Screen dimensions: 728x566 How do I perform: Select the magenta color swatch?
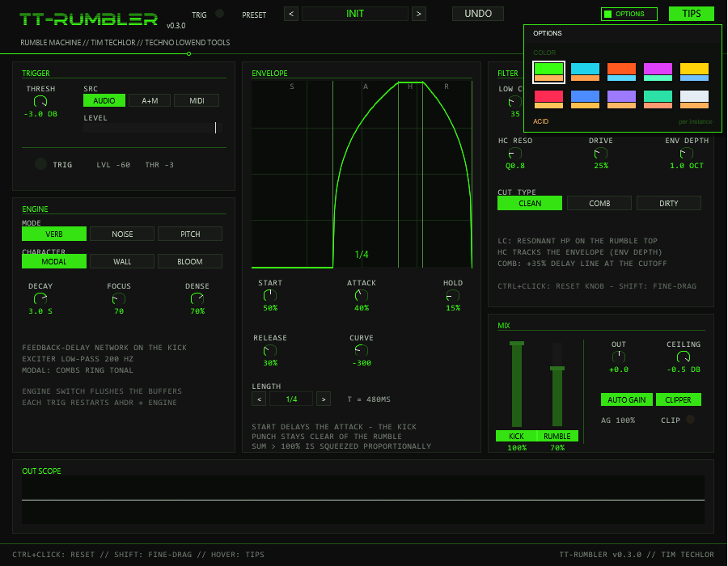tap(658, 72)
